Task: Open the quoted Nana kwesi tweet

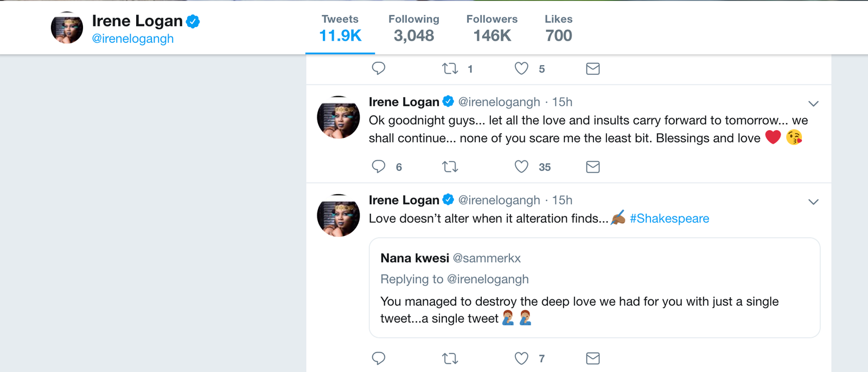Action: tap(595, 288)
